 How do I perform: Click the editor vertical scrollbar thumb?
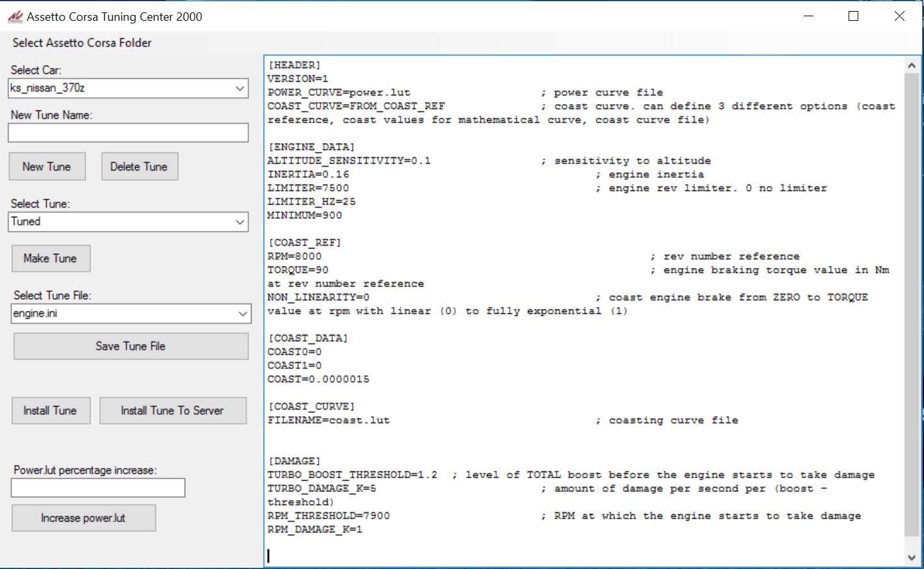(912, 305)
